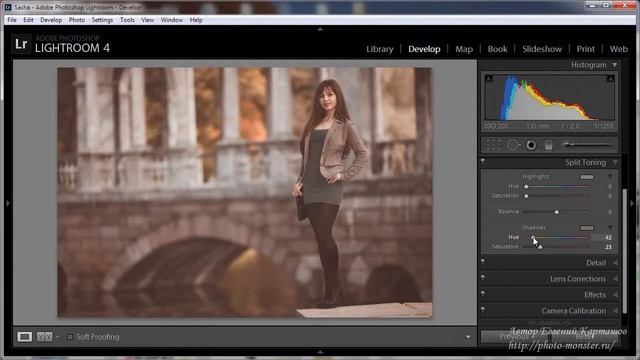Switch to Loupe view mode
The image size is (640, 360).
click(x=24, y=337)
